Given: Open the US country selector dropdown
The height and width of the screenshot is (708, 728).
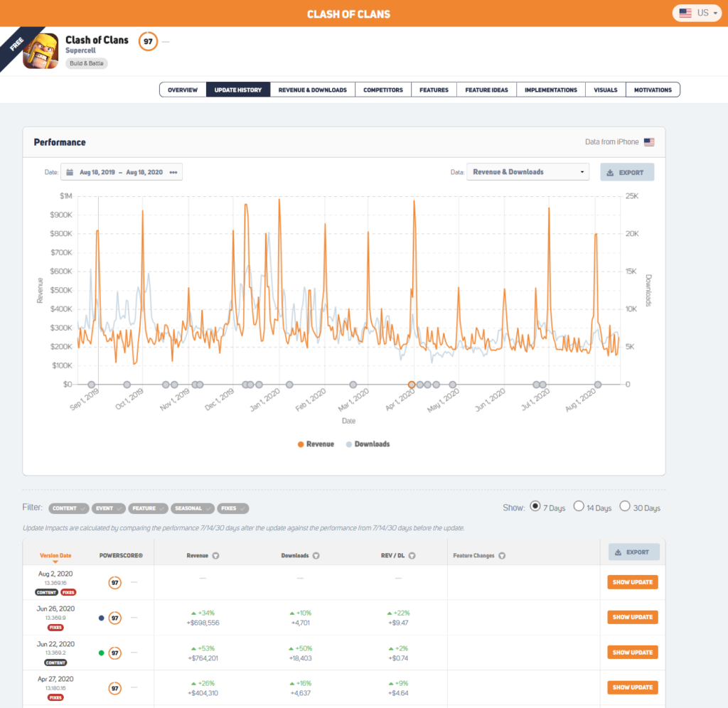Looking at the screenshot, I should click(697, 13).
